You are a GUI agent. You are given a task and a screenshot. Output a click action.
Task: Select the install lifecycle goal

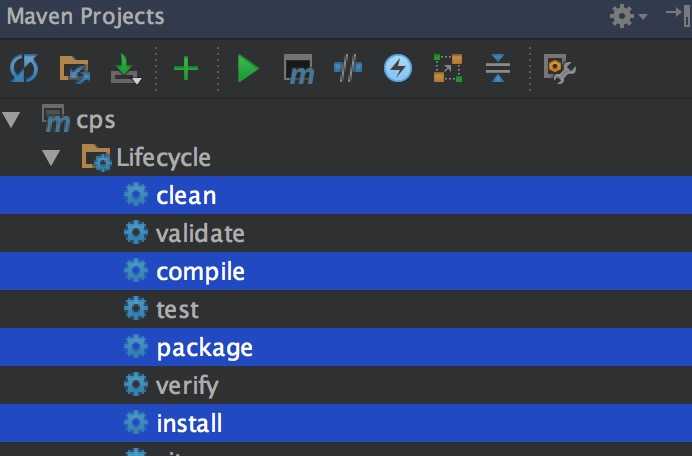tap(346, 423)
